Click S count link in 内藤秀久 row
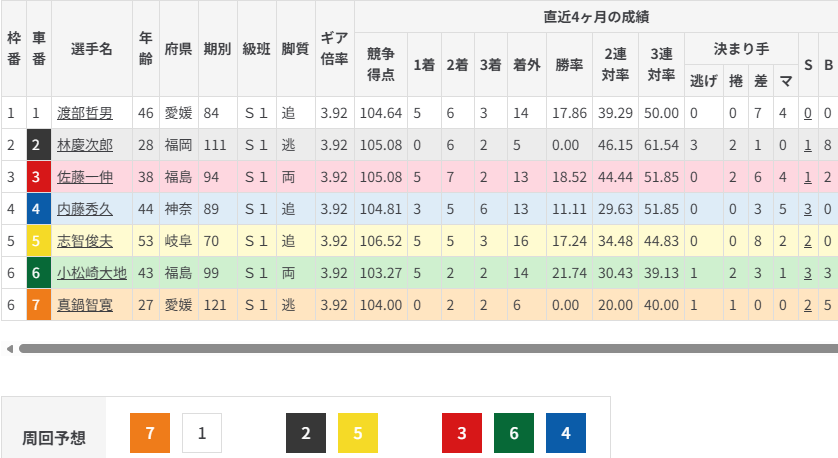This screenshot has width=838, height=458. pos(807,211)
